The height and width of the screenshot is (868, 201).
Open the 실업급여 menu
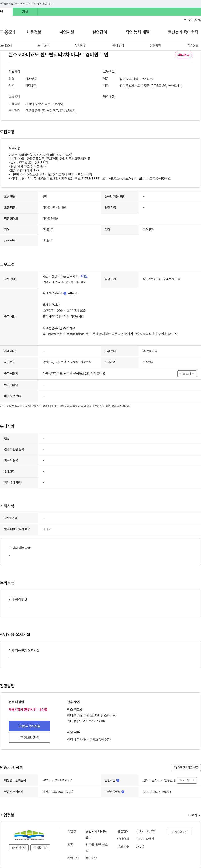[x=100, y=32]
